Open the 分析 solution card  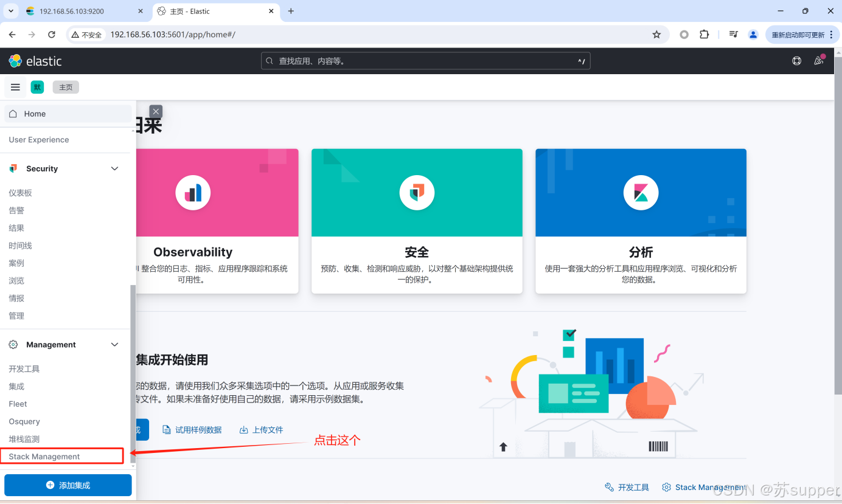pos(641,221)
